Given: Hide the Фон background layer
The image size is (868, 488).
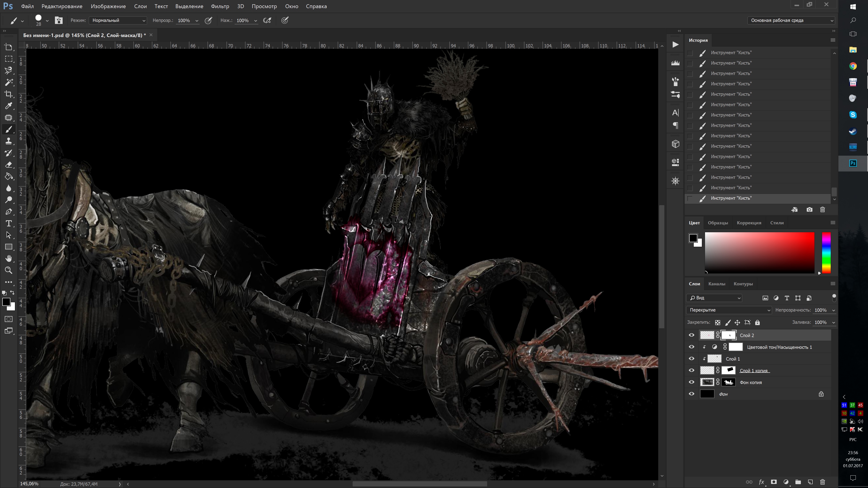Looking at the screenshot, I should [691, 394].
